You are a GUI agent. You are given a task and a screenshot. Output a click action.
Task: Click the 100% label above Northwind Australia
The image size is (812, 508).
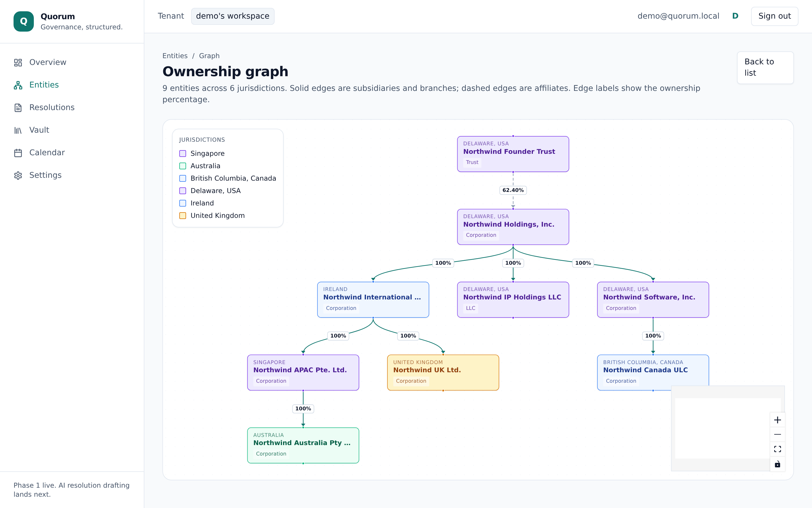pos(303,409)
